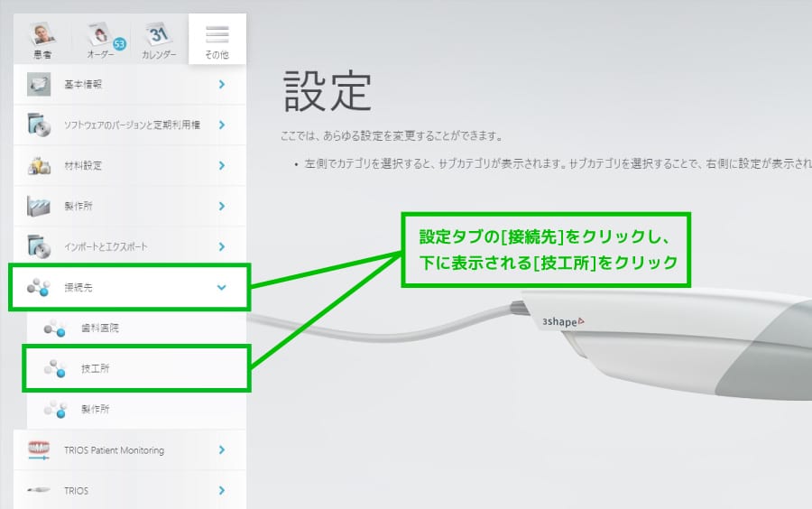
Task: Click the import and export disc icon
Action: [x=39, y=246]
